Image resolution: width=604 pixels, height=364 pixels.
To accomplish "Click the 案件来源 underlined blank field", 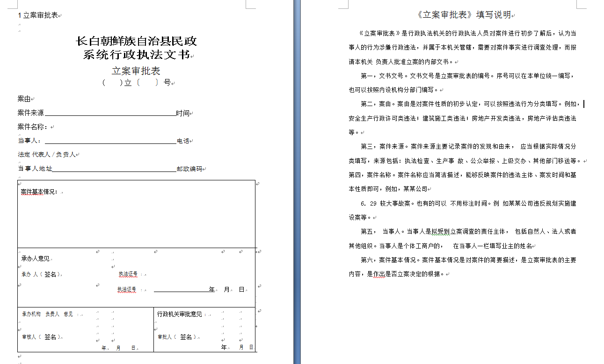I will (x=110, y=113).
